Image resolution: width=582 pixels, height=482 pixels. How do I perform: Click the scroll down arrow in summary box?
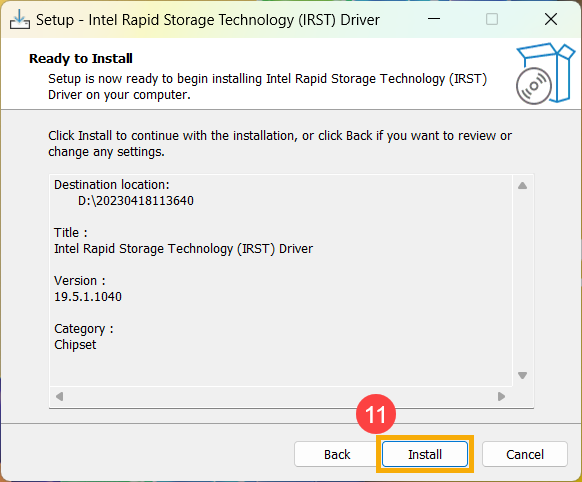click(522, 376)
